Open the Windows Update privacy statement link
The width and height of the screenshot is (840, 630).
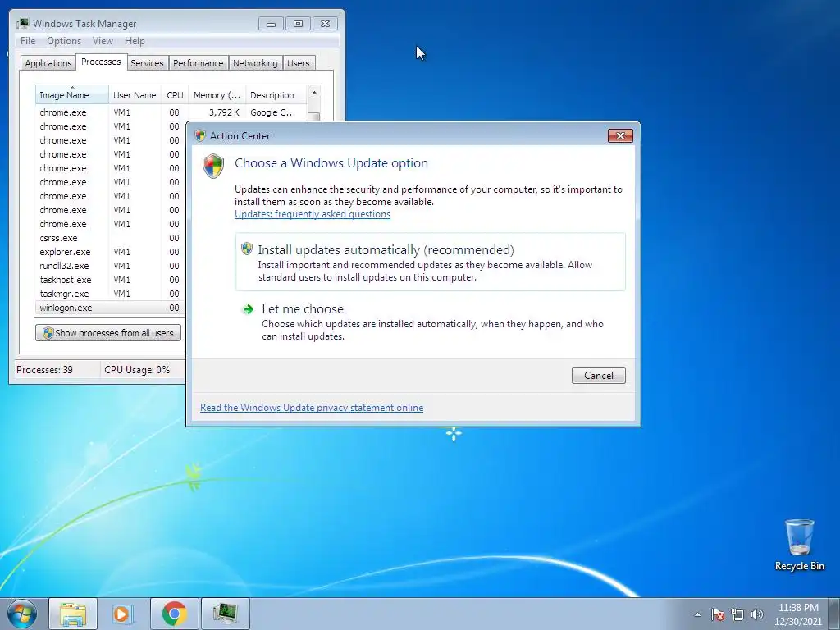click(x=312, y=407)
